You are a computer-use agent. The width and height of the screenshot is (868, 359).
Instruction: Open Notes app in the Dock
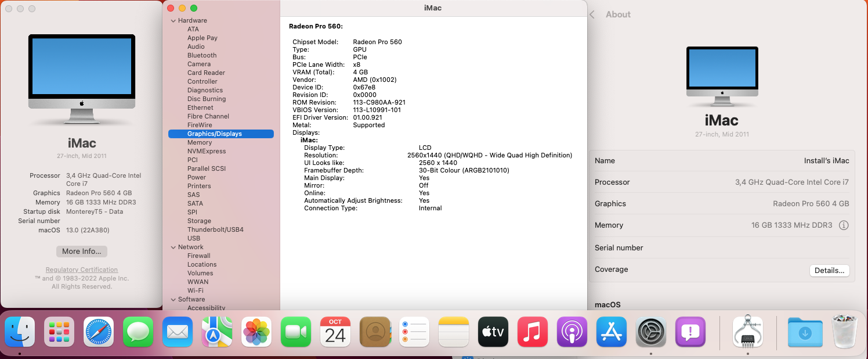click(x=454, y=332)
